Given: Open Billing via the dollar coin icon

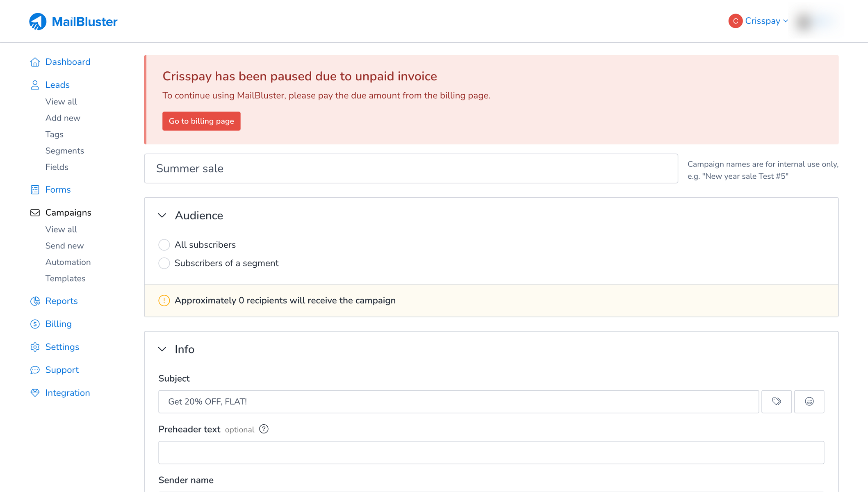Looking at the screenshot, I should click(35, 324).
